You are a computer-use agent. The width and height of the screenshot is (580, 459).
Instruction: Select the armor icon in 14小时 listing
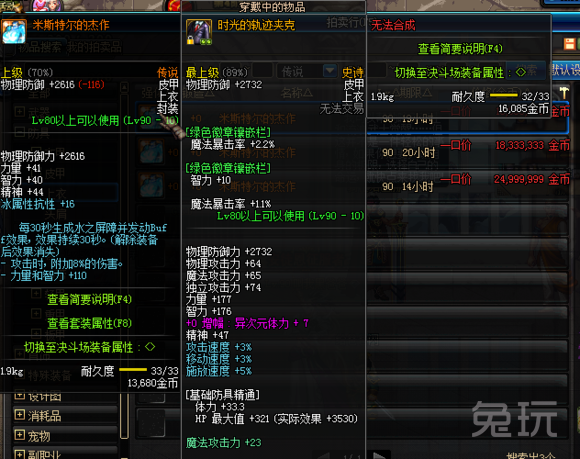[x=151, y=185]
